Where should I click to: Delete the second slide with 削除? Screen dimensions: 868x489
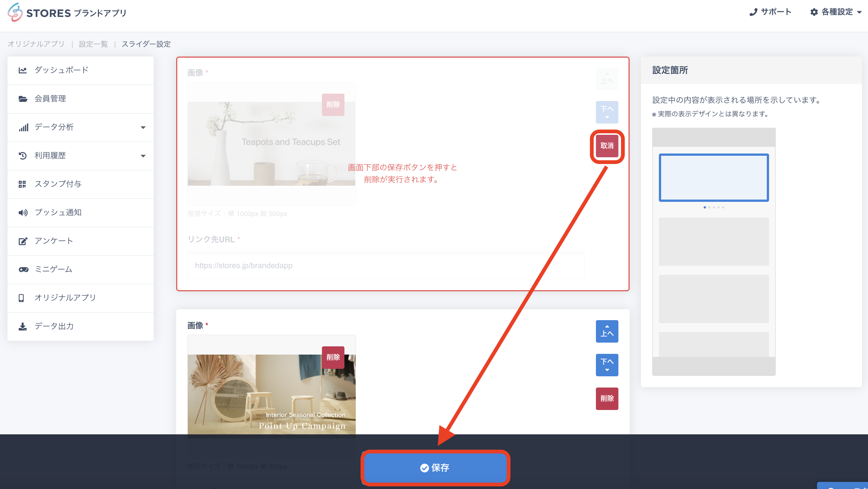point(607,399)
